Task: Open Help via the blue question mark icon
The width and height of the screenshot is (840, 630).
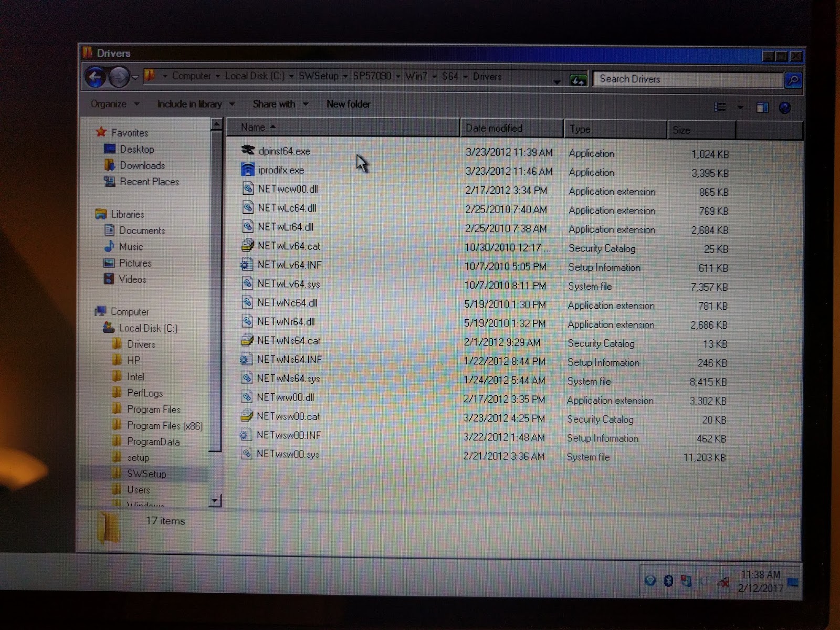Action: (x=785, y=108)
